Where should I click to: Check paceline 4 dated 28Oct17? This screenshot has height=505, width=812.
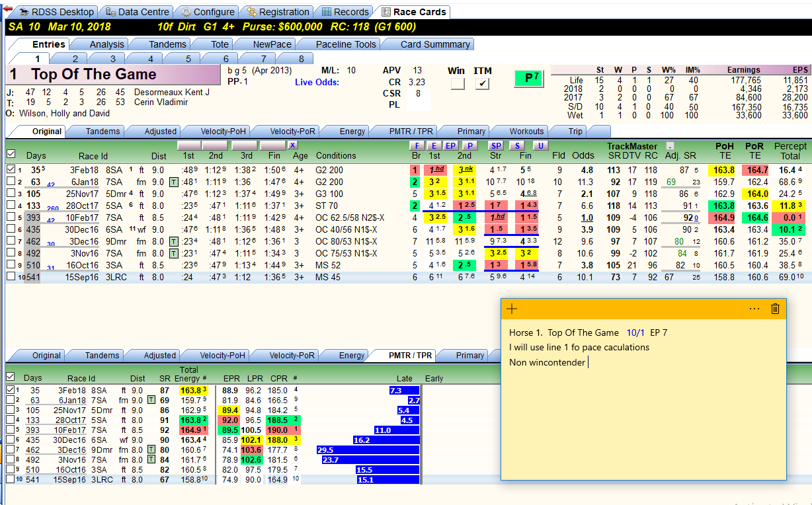(x=11, y=206)
